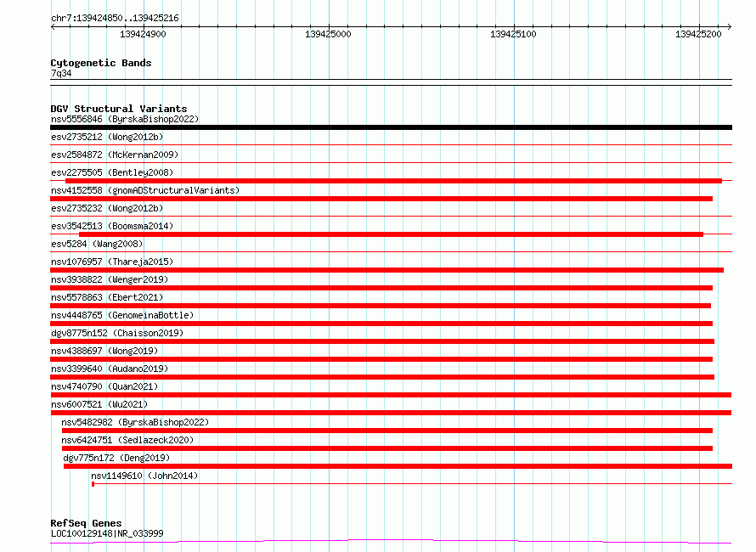Click the right arrow of the ruler

click(x=729, y=27)
